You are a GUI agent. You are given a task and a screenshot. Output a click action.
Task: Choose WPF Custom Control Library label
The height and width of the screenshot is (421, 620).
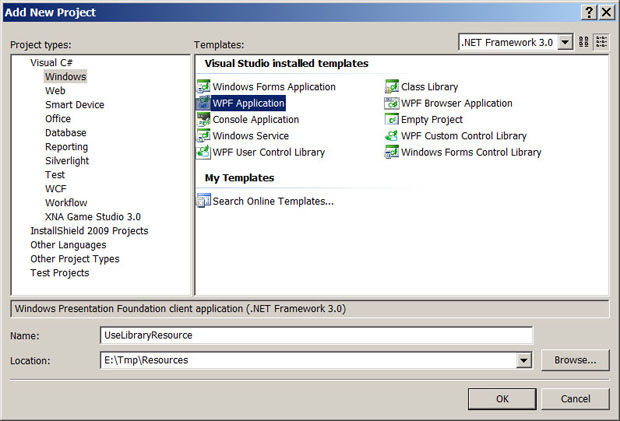click(464, 136)
